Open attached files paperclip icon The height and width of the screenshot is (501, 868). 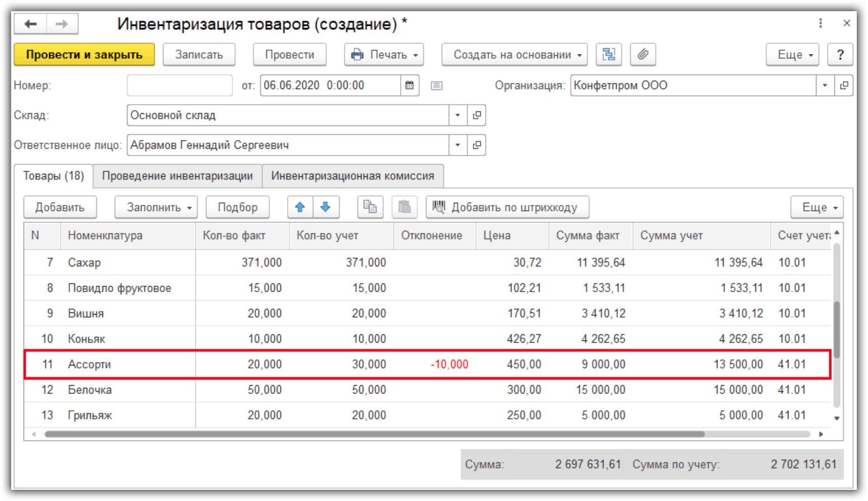coord(643,55)
